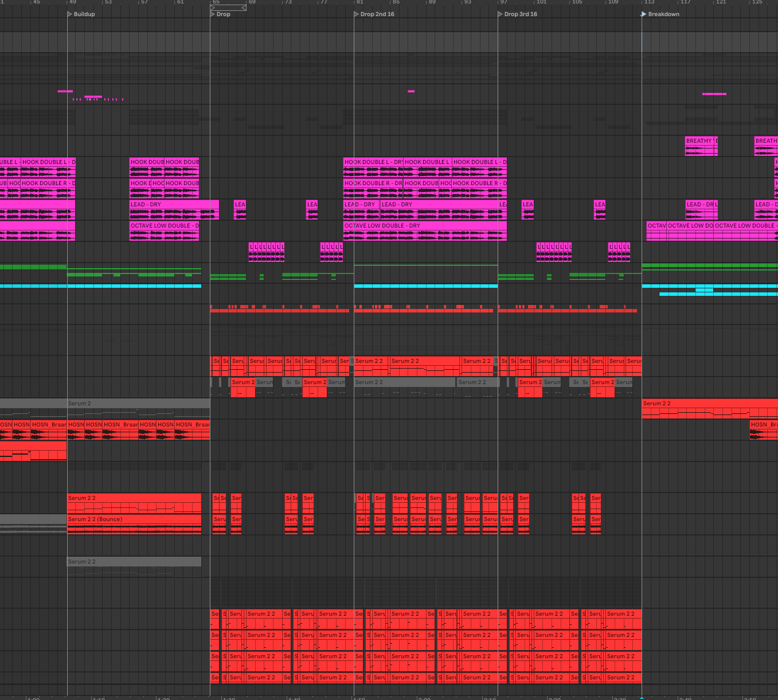The image size is (778, 700).
Task: Select the gray "Serum 2" clip at Buildup
Action: click(x=138, y=404)
